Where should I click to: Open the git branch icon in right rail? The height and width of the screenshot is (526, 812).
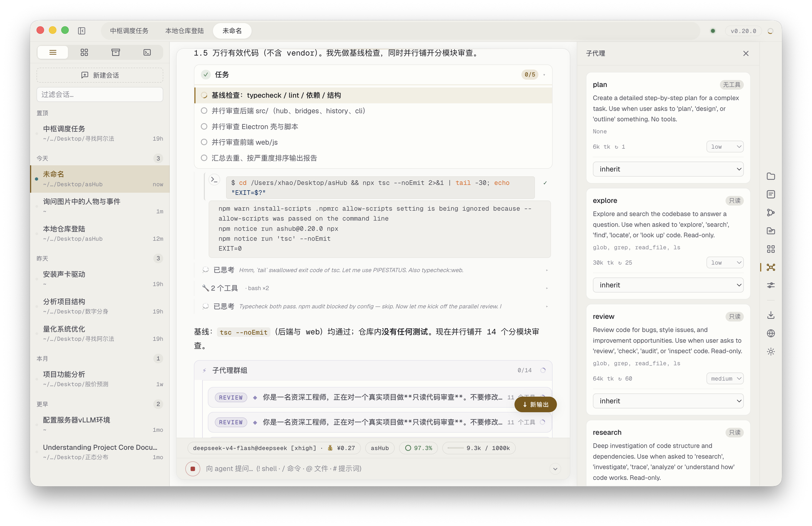point(770,212)
